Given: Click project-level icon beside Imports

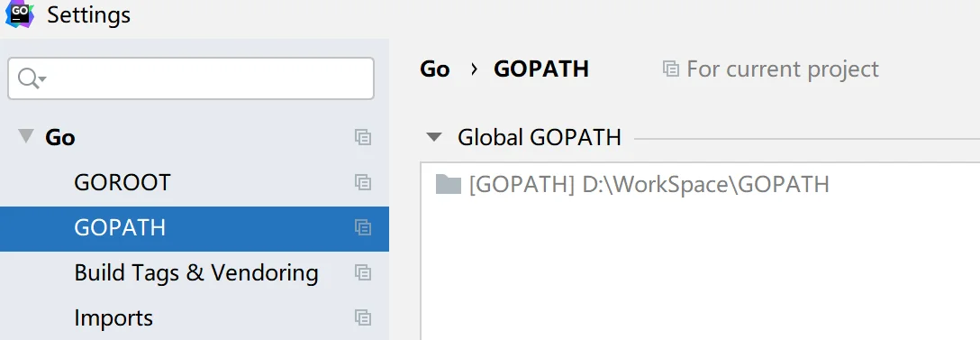Looking at the screenshot, I should pyautogui.click(x=362, y=317).
